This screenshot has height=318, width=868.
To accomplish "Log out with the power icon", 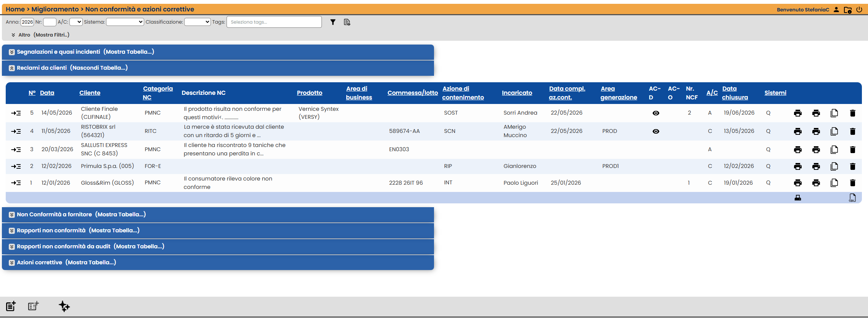I will [x=859, y=10].
